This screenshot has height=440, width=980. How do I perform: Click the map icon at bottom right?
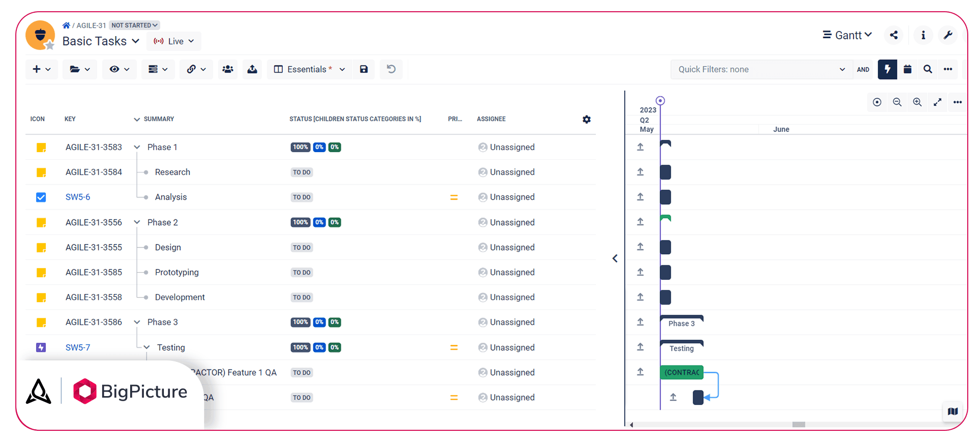[952, 411]
